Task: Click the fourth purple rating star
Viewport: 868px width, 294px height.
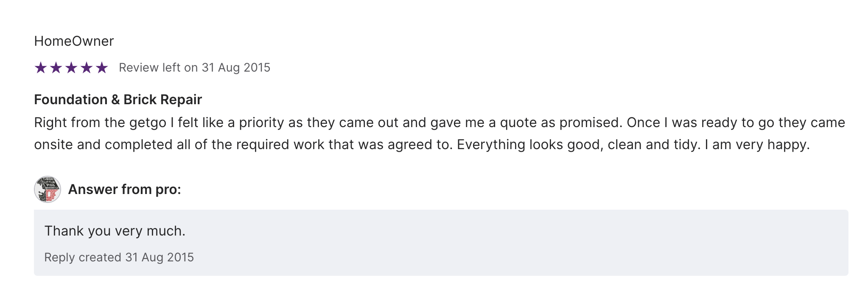Action: point(87,68)
